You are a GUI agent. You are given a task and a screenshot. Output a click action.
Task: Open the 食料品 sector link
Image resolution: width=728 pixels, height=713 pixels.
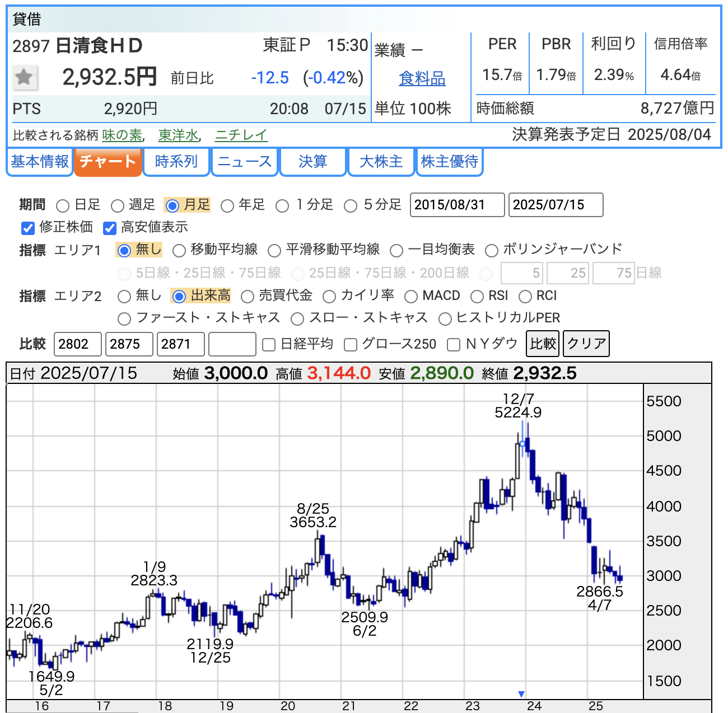click(x=422, y=78)
